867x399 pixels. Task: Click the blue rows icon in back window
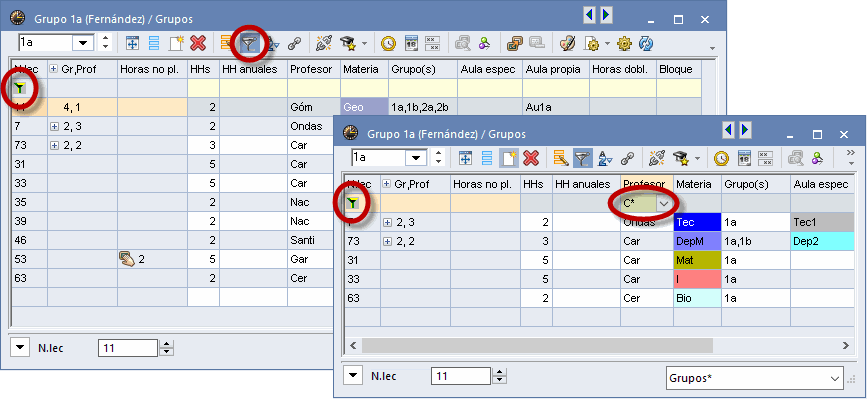click(x=154, y=43)
